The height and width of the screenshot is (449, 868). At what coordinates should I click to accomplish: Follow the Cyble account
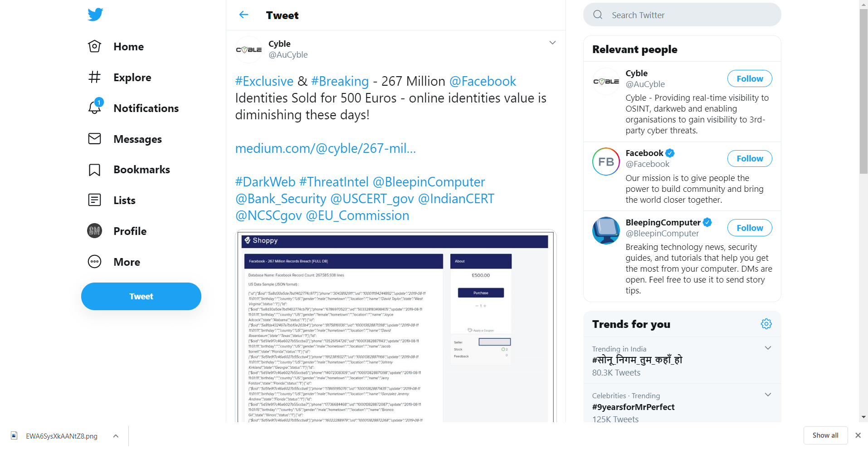[x=749, y=78]
